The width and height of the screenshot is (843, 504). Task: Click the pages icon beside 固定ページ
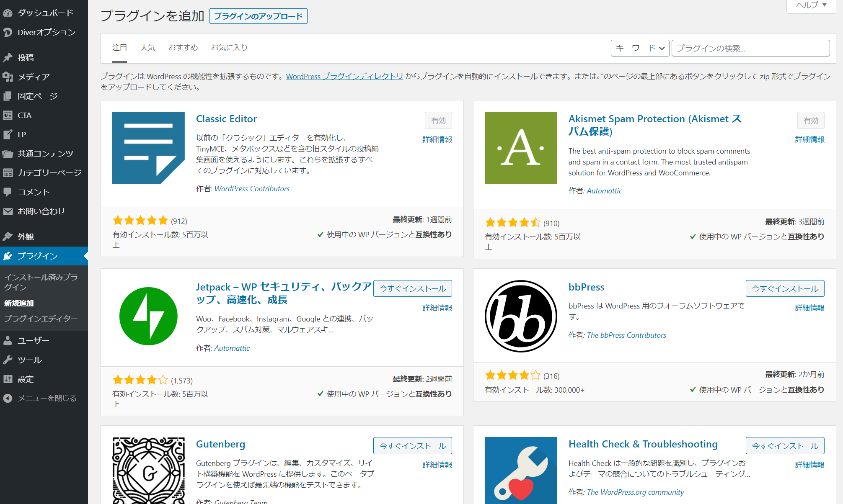click(8, 96)
